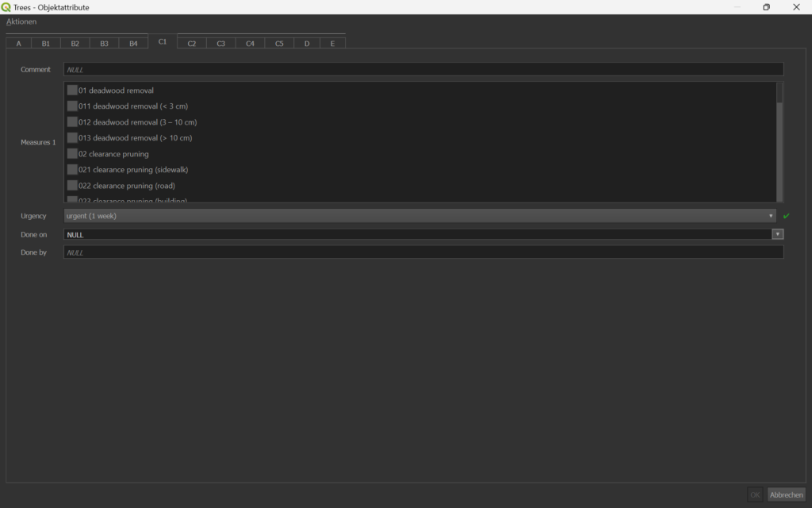Screen dimensions: 812x508
Task: Open the Aktionen menu
Action: [21, 21]
